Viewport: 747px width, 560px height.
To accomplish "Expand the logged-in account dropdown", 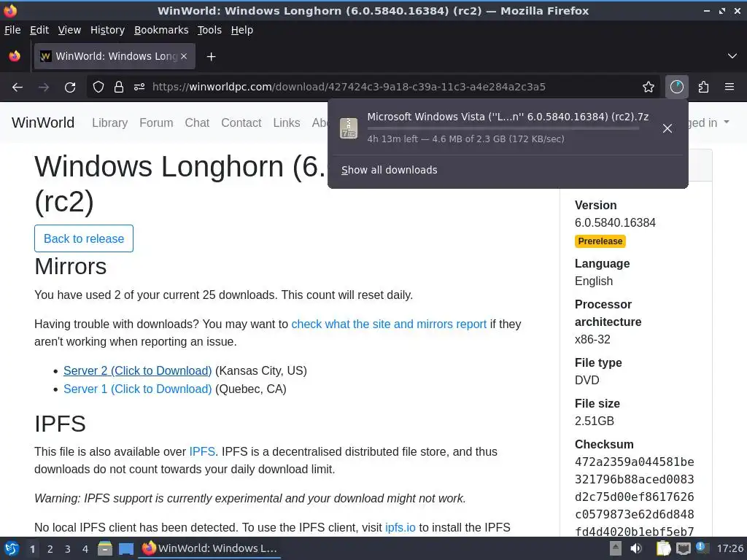I will pos(709,122).
